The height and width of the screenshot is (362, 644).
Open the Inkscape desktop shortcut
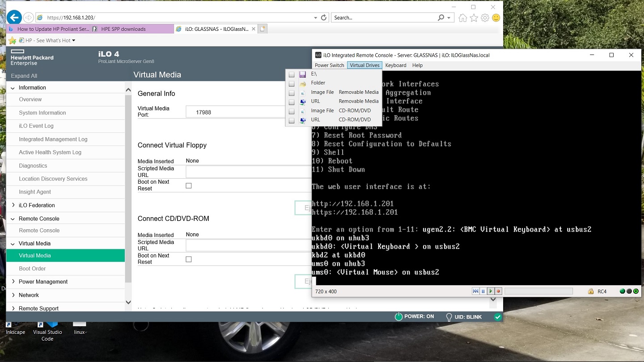coord(16,328)
